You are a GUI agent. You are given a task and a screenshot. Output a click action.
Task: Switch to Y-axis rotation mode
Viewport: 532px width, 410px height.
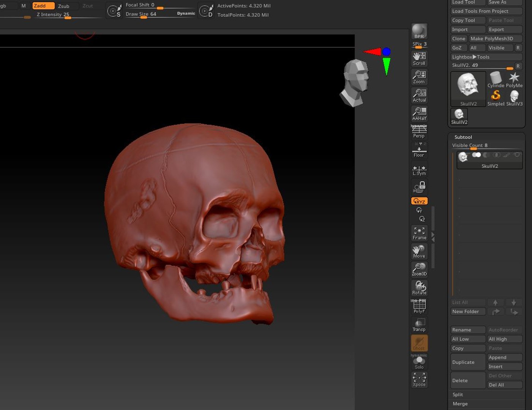click(419, 210)
